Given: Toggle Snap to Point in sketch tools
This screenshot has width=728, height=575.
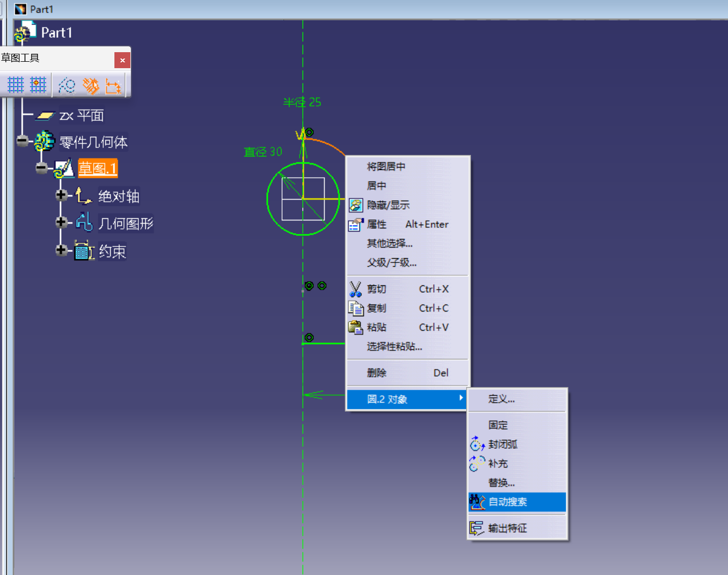Looking at the screenshot, I should click(38, 85).
